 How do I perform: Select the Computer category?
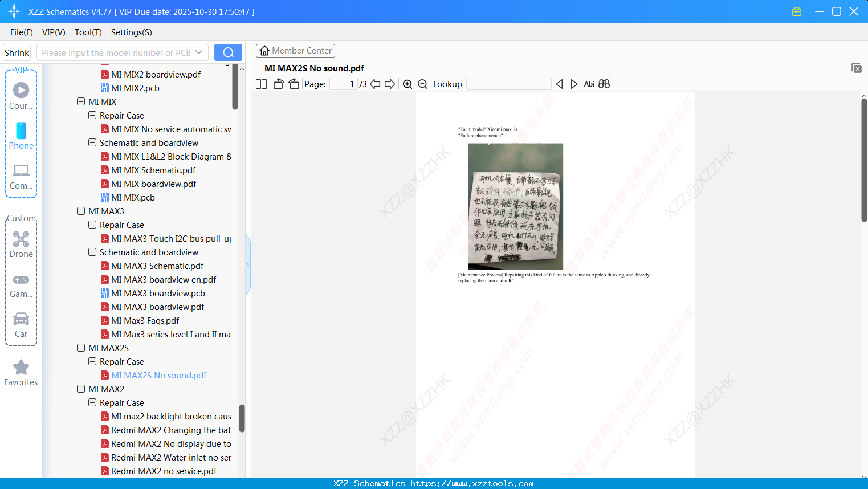coord(21,176)
